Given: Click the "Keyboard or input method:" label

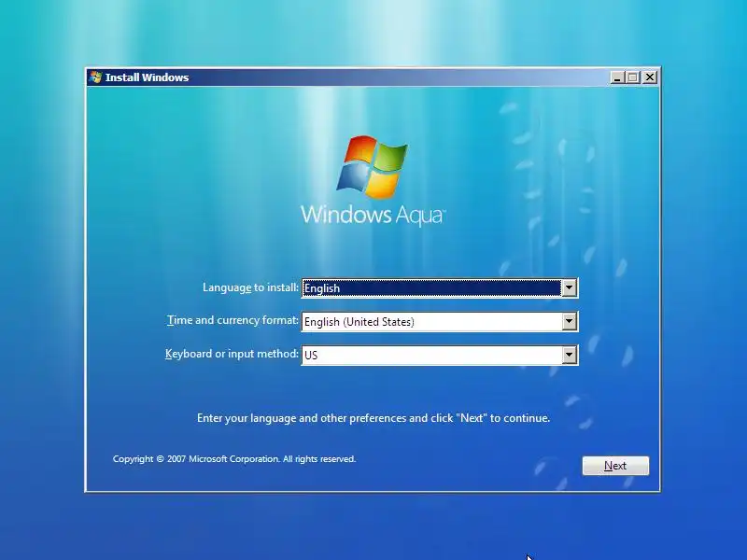Looking at the screenshot, I should tap(232, 354).
